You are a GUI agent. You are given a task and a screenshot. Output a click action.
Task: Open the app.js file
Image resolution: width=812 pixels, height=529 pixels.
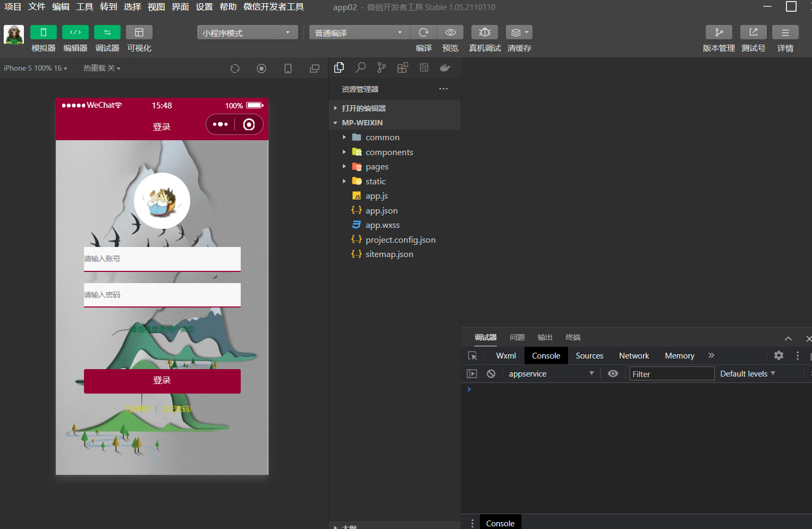point(394,195)
